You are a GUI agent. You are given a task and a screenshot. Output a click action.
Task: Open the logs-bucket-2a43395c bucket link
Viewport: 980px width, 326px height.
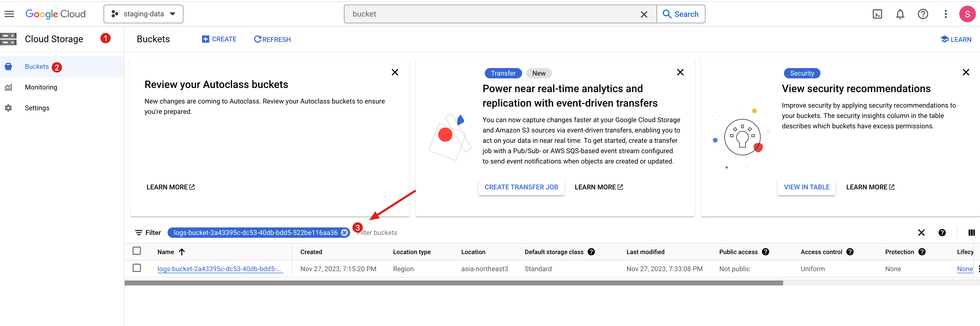220,269
